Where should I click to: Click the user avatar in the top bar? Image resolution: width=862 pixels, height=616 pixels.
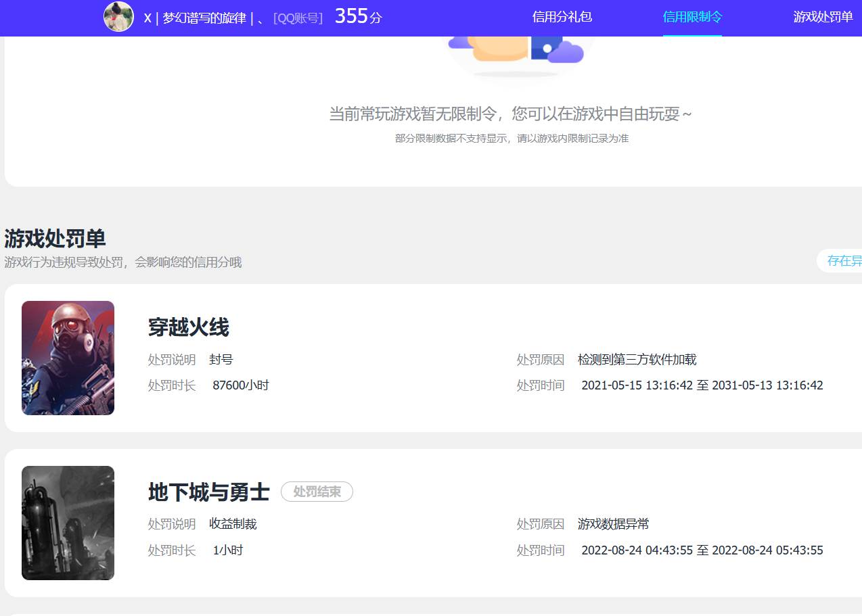click(119, 17)
